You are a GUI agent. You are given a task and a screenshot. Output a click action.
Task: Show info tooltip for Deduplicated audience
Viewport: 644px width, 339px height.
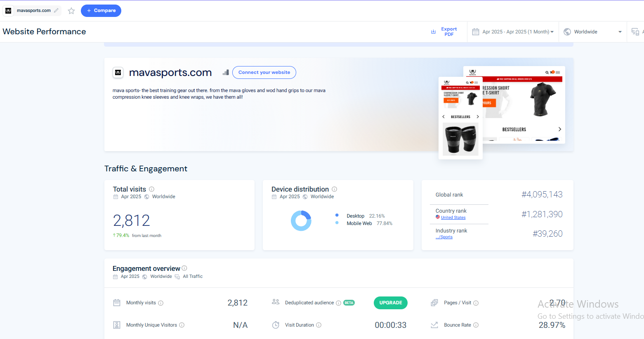[x=339, y=303]
